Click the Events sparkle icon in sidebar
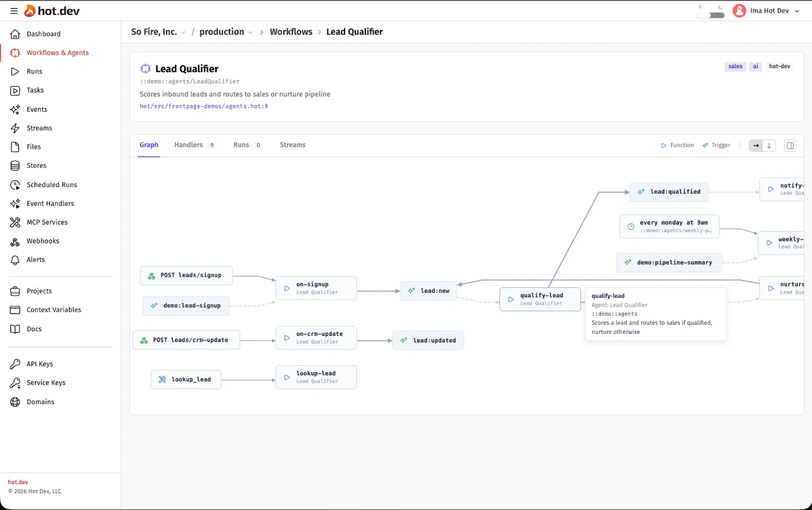 click(x=15, y=109)
